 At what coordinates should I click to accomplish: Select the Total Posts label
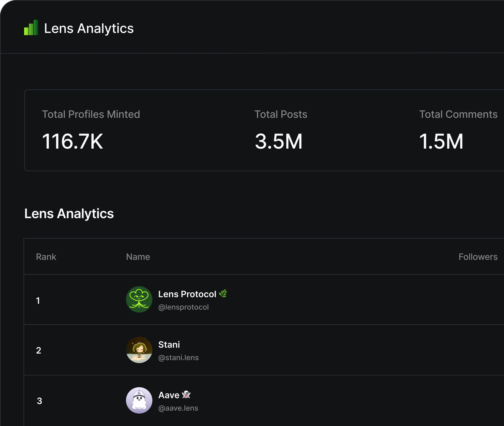pos(281,114)
